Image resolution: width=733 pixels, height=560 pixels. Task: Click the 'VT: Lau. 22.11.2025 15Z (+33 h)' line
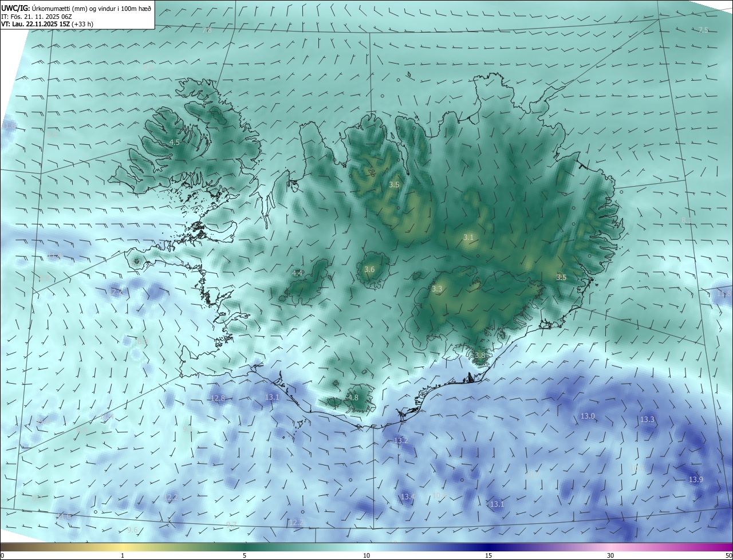pyautogui.click(x=48, y=24)
